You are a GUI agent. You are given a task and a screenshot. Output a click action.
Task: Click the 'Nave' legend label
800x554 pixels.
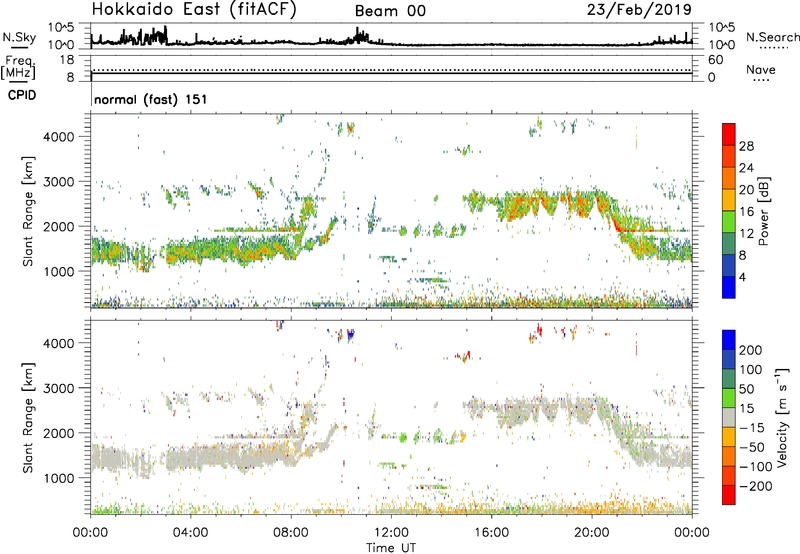[761, 70]
